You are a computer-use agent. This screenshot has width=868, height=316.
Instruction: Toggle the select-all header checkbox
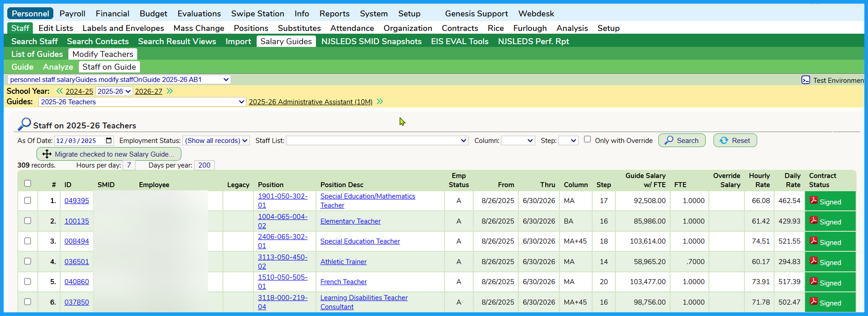[27, 183]
